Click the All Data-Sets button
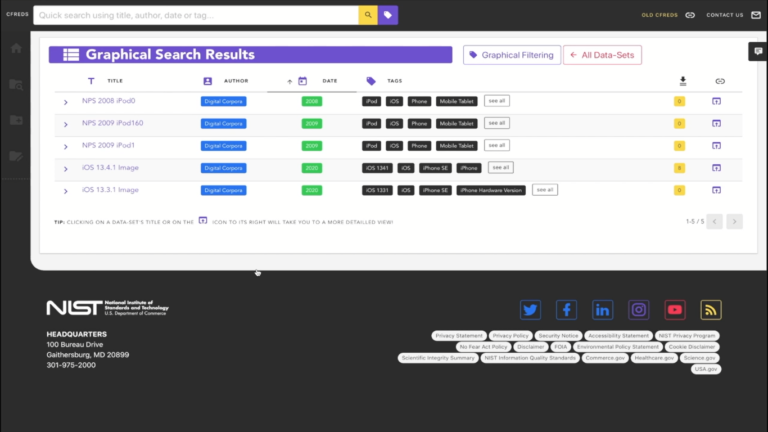This screenshot has height=432, width=768. [602, 55]
